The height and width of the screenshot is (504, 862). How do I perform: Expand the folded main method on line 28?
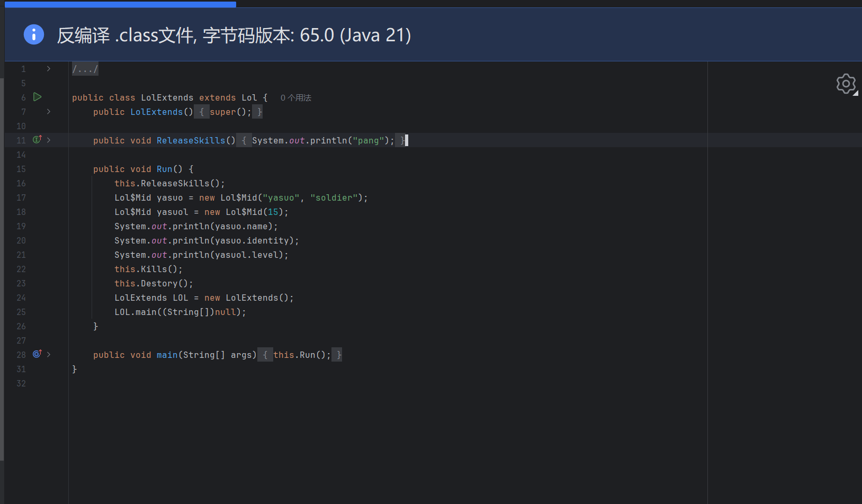point(49,355)
